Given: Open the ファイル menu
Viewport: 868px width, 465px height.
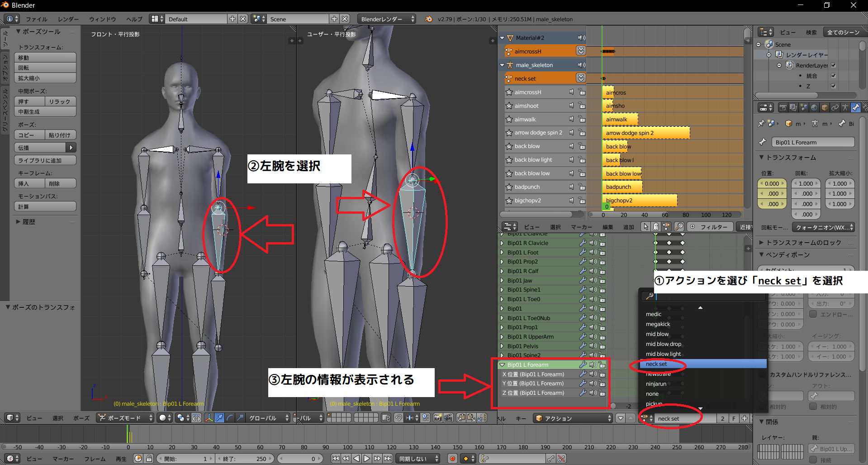Looking at the screenshot, I should coord(37,19).
